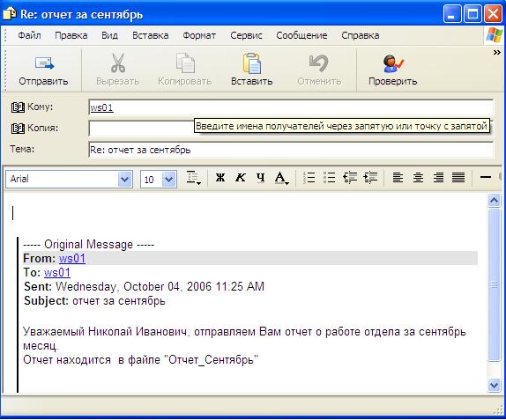506x420 pixels.
Task: Click the scroll up arrow in the message body
Action: tap(494, 201)
